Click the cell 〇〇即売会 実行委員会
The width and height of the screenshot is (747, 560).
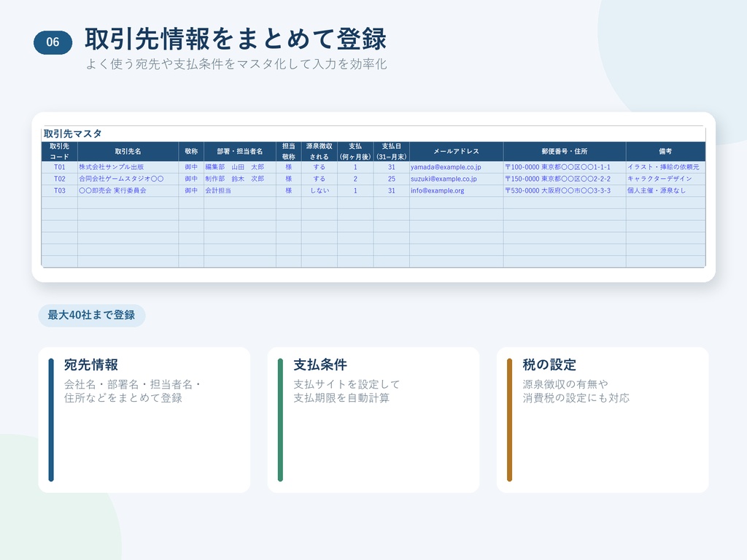point(128,190)
